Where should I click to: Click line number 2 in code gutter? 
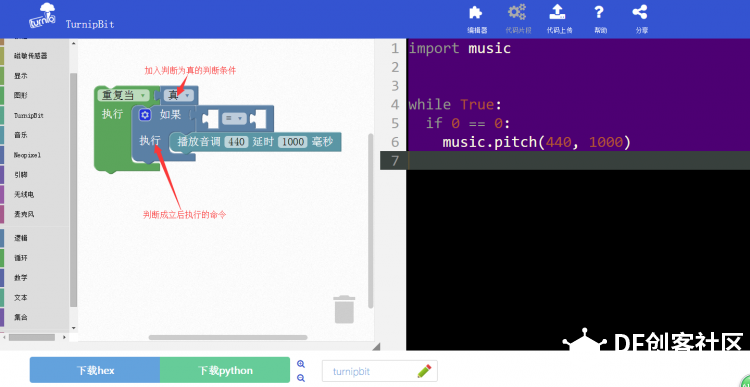click(x=395, y=67)
